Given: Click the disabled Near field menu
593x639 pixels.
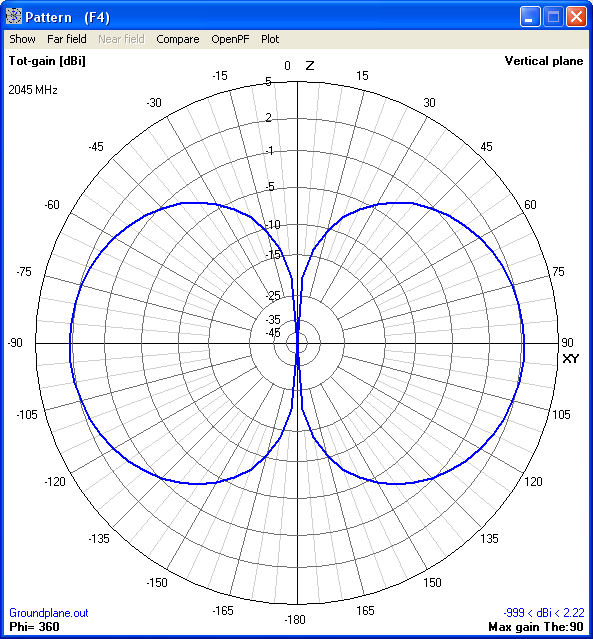Looking at the screenshot, I should coord(121,39).
